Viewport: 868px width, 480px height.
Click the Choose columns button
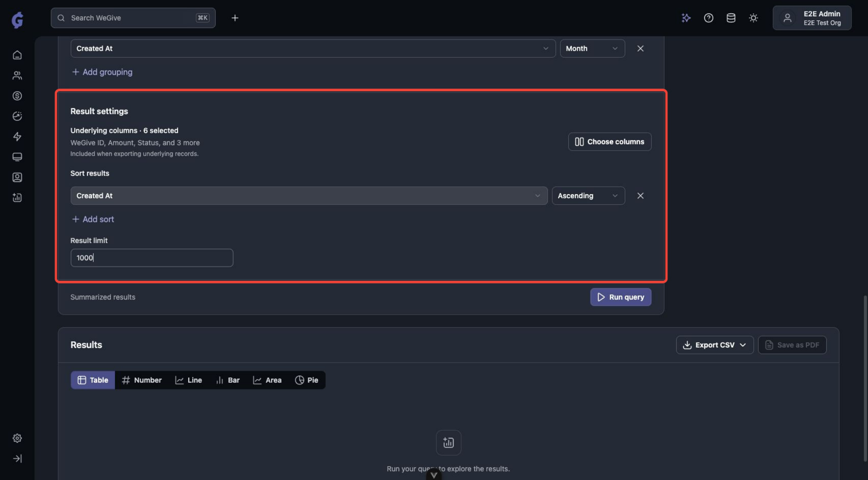click(x=610, y=142)
